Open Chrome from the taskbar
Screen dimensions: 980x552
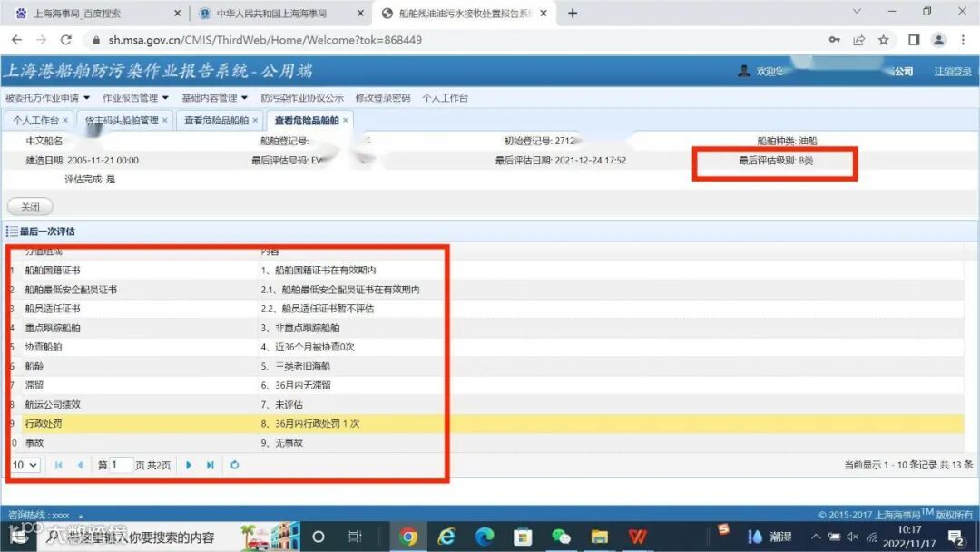pyautogui.click(x=408, y=537)
